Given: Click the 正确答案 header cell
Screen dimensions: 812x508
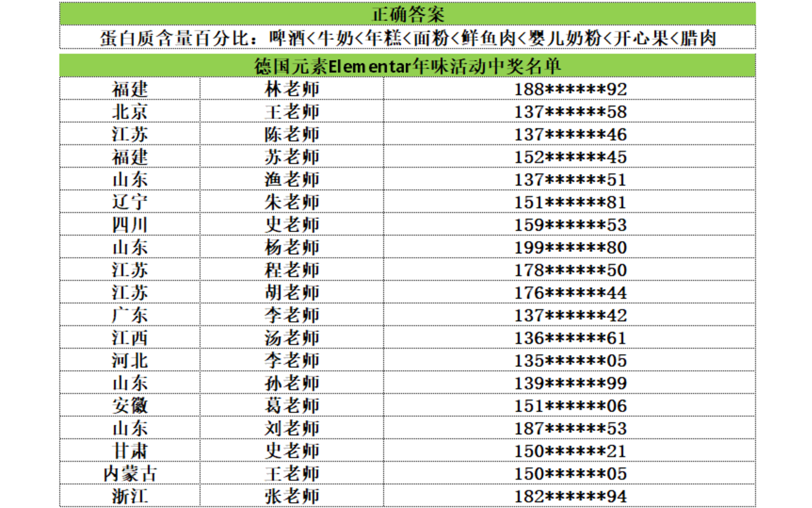Looking at the screenshot, I should 407,14.
